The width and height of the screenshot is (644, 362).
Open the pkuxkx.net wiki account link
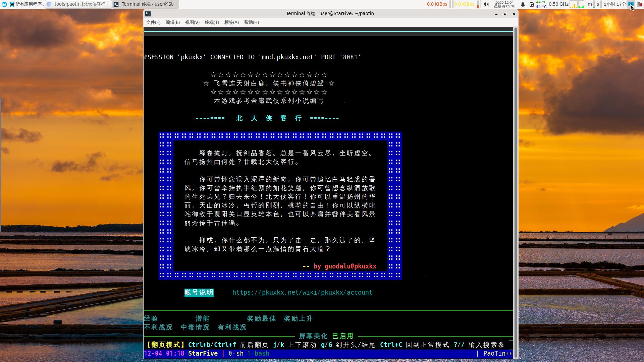[302, 293]
